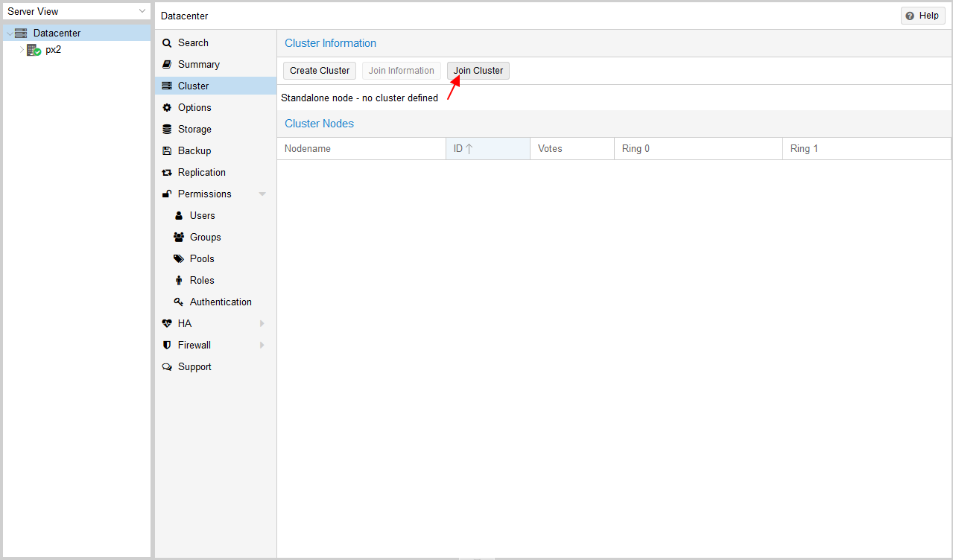The width and height of the screenshot is (953, 560).
Task: Click the Backup floppy disk icon
Action: pyautogui.click(x=167, y=151)
